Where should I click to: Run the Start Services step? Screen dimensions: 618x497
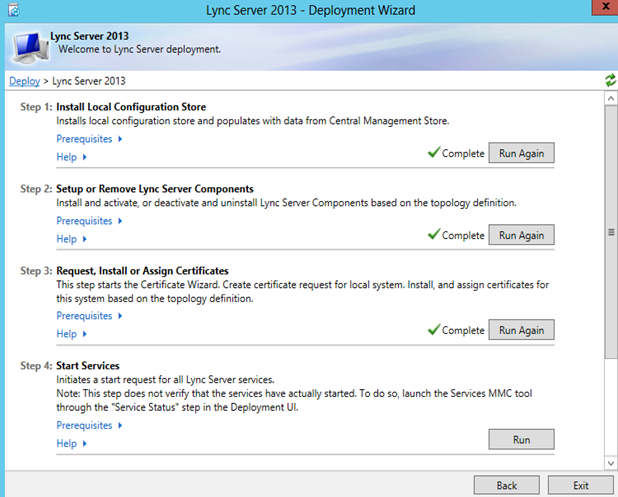click(521, 439)
